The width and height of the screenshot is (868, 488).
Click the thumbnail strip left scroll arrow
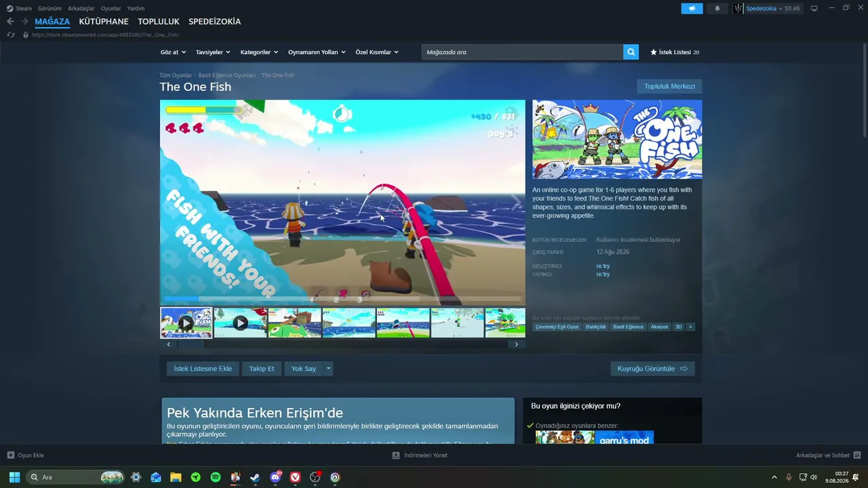tap(169, 344)
